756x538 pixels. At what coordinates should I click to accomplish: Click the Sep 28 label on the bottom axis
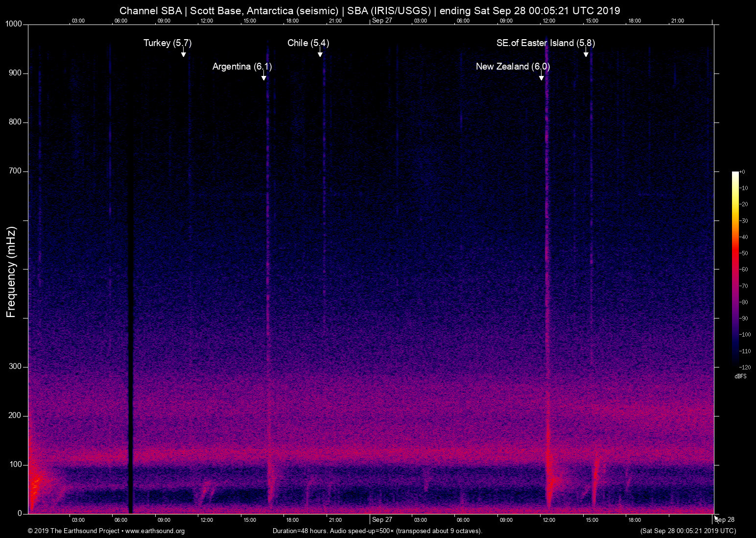(x=725, y=520)
